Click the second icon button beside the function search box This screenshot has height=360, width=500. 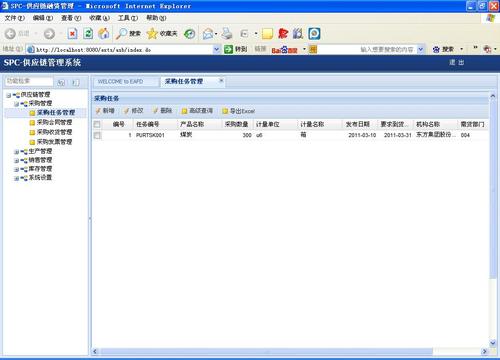point(76,82)
